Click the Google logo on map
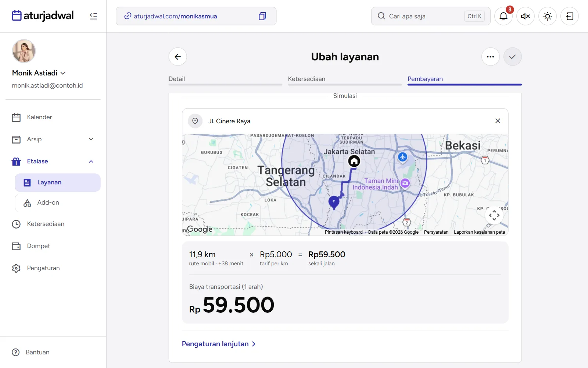This screenshot has height=368, width=588. pyautogui.click(x=200, y=229)
